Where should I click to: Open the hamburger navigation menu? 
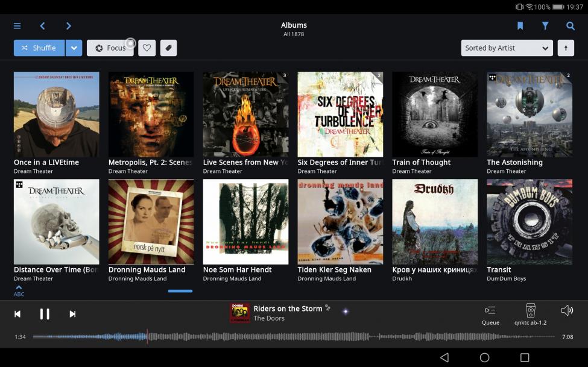17,26
